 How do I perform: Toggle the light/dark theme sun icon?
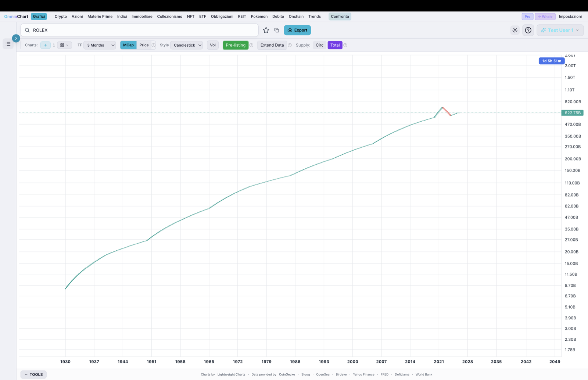(515, 30)
